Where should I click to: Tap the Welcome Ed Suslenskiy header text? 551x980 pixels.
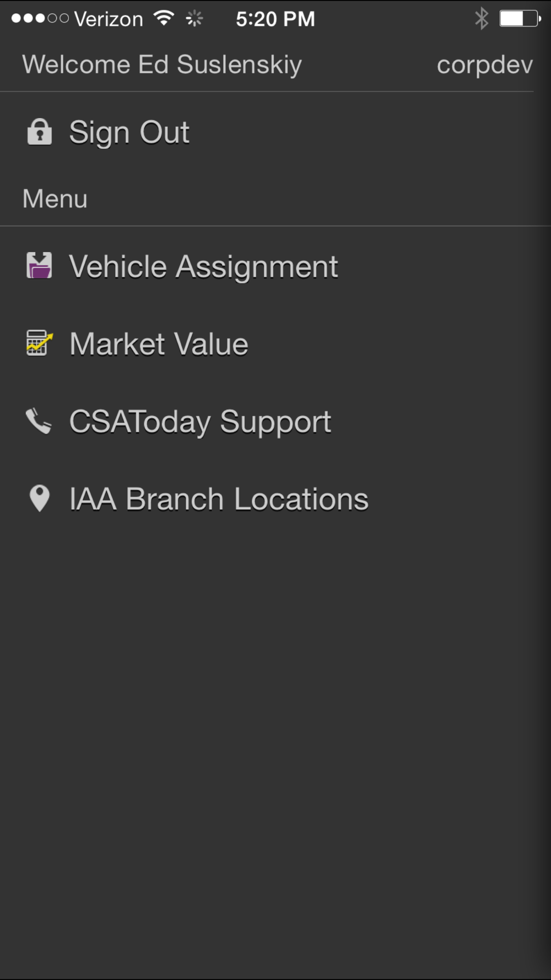pyautogui.click(x=162, y=65)
